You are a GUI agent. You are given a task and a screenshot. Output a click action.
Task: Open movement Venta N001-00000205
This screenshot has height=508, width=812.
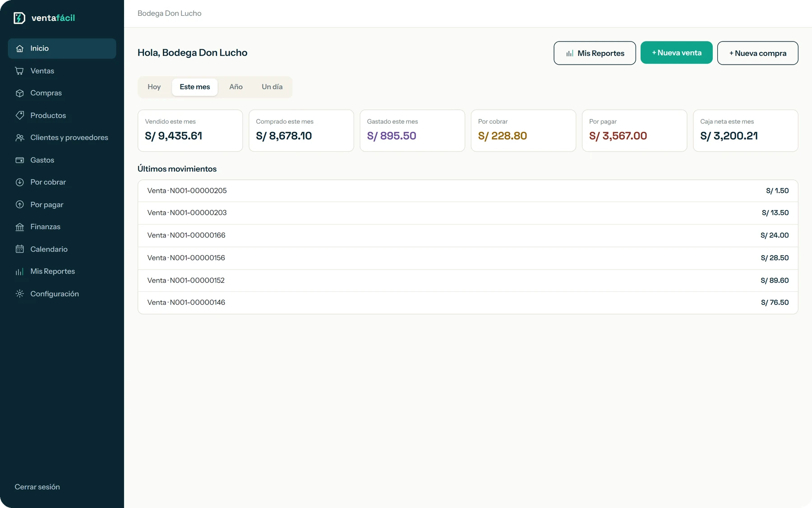(x=468, y=191)
